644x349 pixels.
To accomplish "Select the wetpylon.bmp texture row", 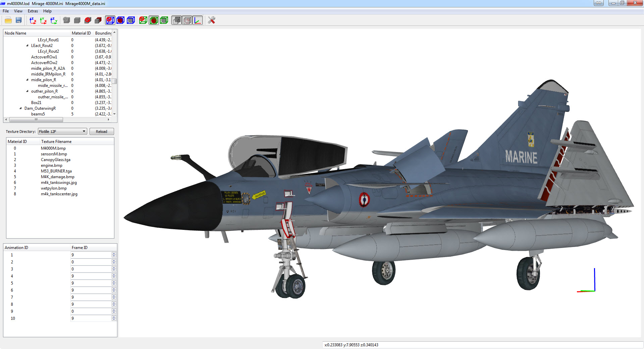I will coord(60,188).
